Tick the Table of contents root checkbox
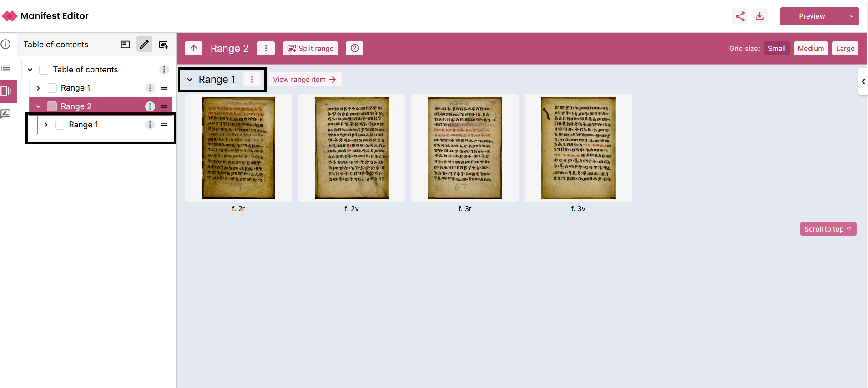The image size is (868, 388). point(44,70)
